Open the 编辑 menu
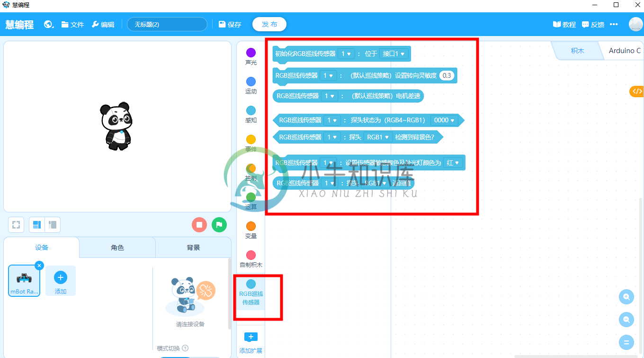The width and height of the screenshot is (644, 358). [103, 24]
